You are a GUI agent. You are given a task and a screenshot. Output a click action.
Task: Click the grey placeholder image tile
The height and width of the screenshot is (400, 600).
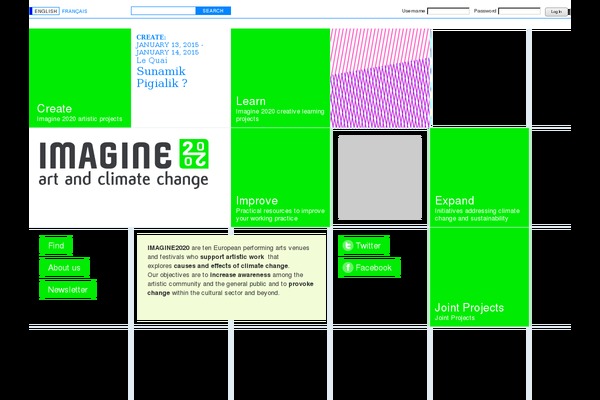click(380, 177)
